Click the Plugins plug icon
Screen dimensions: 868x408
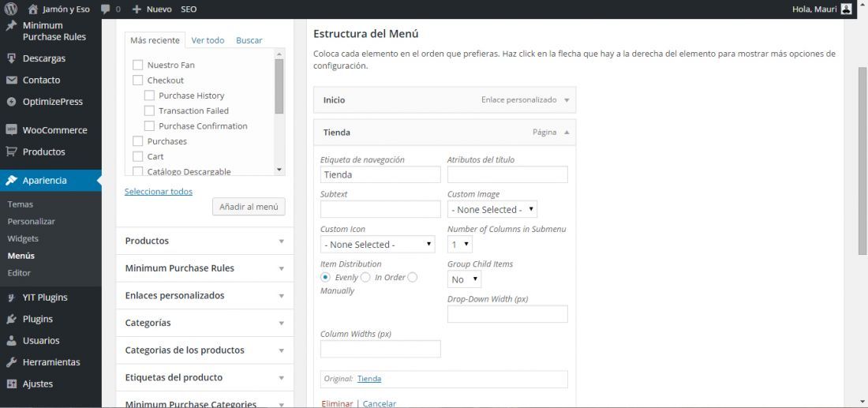(x=11, y=319)
